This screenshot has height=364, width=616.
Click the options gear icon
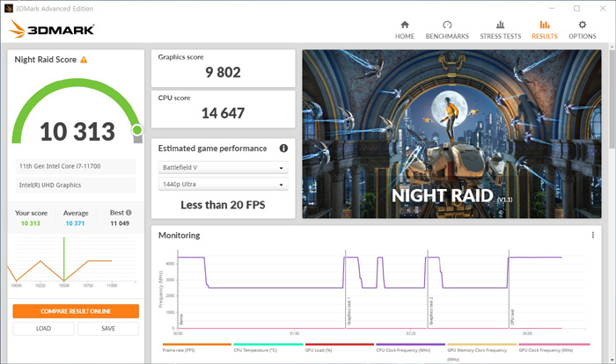[x=583, y=25]
